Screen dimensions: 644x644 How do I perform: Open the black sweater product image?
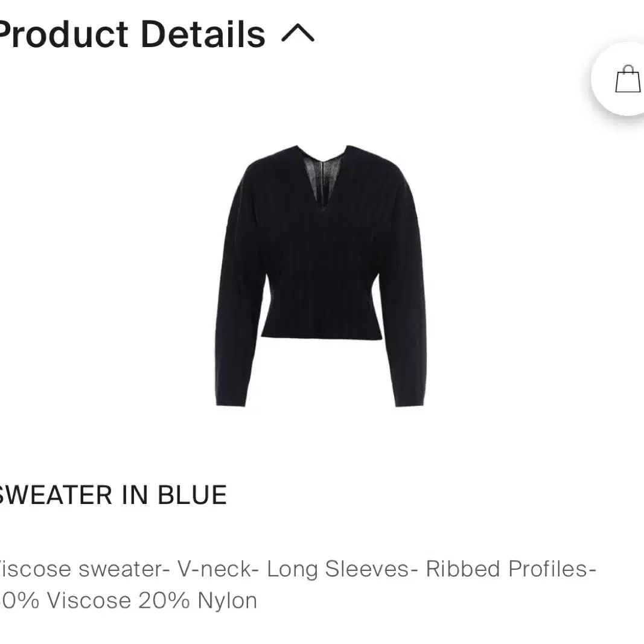pyautogui.click(x=321, y=276)
